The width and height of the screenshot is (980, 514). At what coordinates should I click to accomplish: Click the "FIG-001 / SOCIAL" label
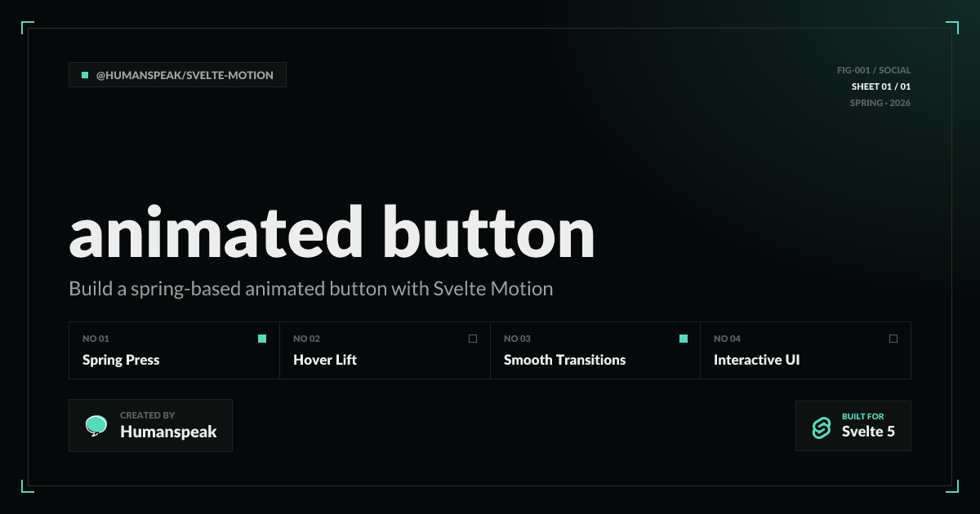click(874, 70)
